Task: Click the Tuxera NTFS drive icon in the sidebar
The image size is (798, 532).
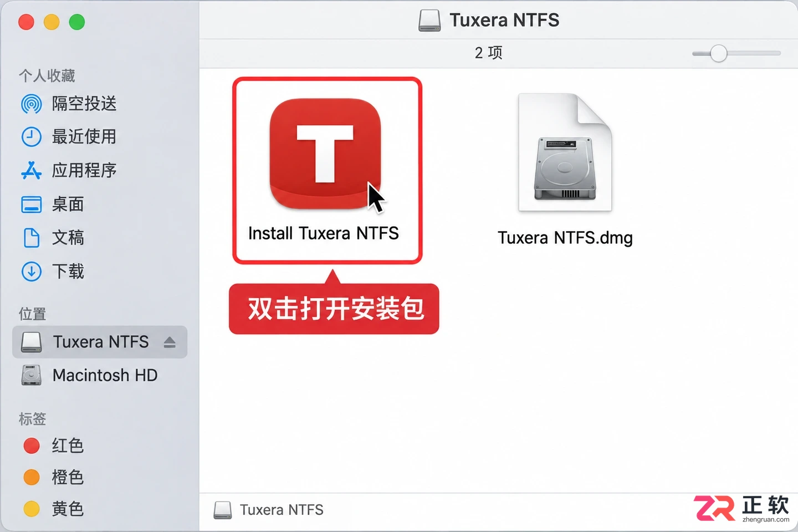Action: coord(31,342)
